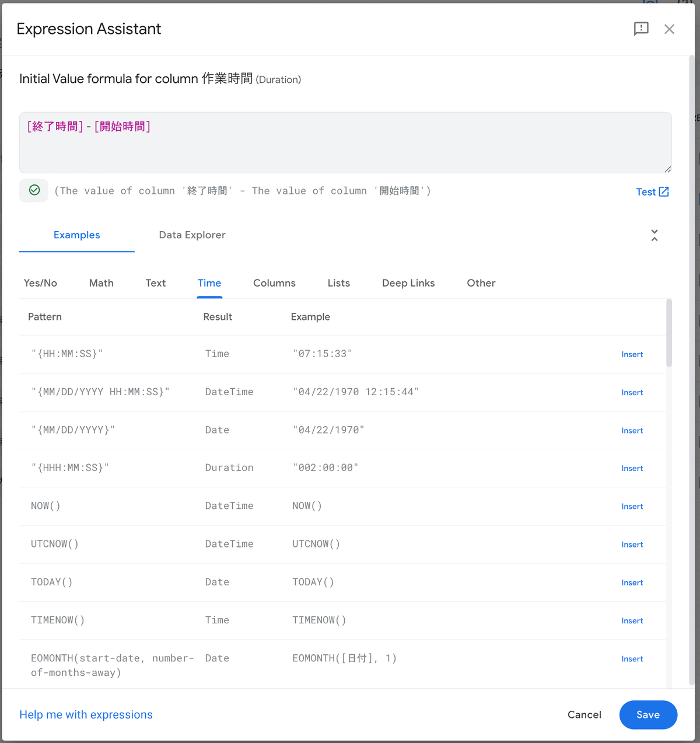700x743 pixels.
Task: Open Help me with expressions link
Action: (86, 715)
